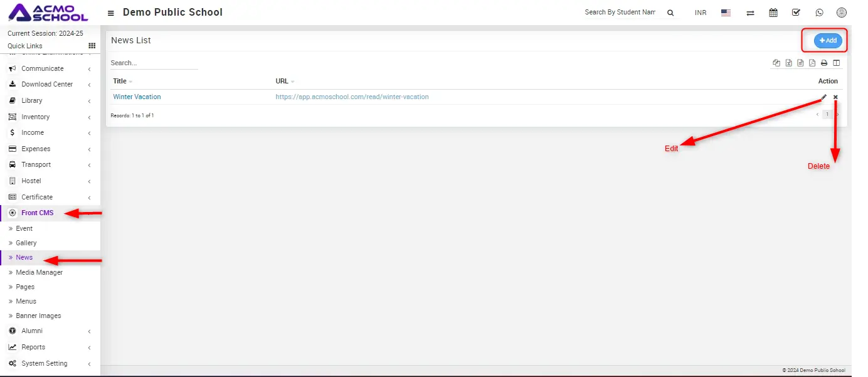
Task: Expand the Inventory sidebar menu
Action: click(36, 117)
